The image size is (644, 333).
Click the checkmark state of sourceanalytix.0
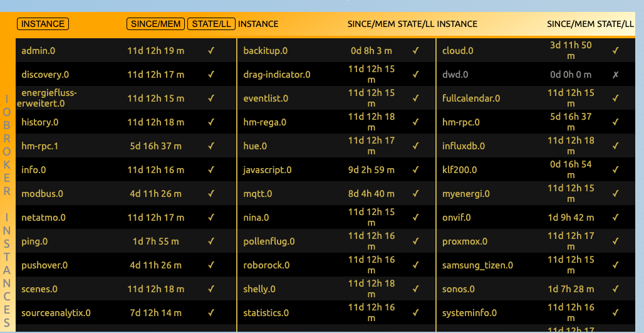[211, 313]
